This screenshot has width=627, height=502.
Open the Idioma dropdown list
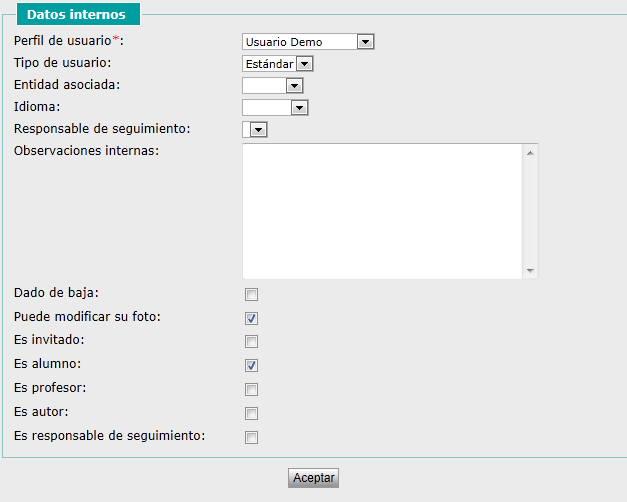point(275,108)
